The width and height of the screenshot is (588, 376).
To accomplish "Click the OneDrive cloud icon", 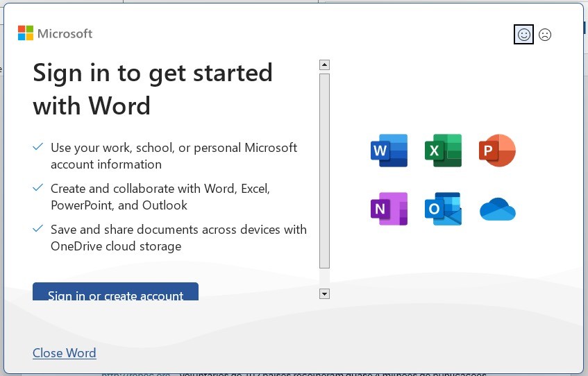I will (x=498, y=210).
